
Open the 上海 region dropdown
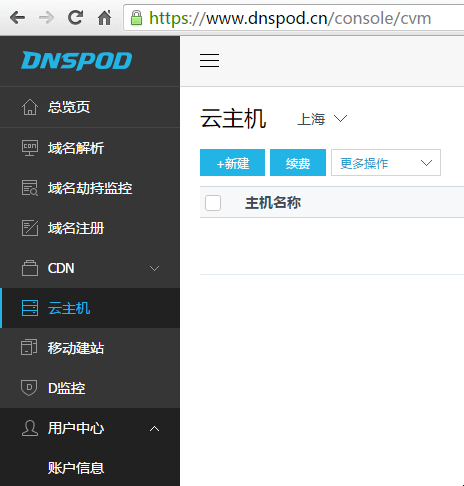click(322, 119)
